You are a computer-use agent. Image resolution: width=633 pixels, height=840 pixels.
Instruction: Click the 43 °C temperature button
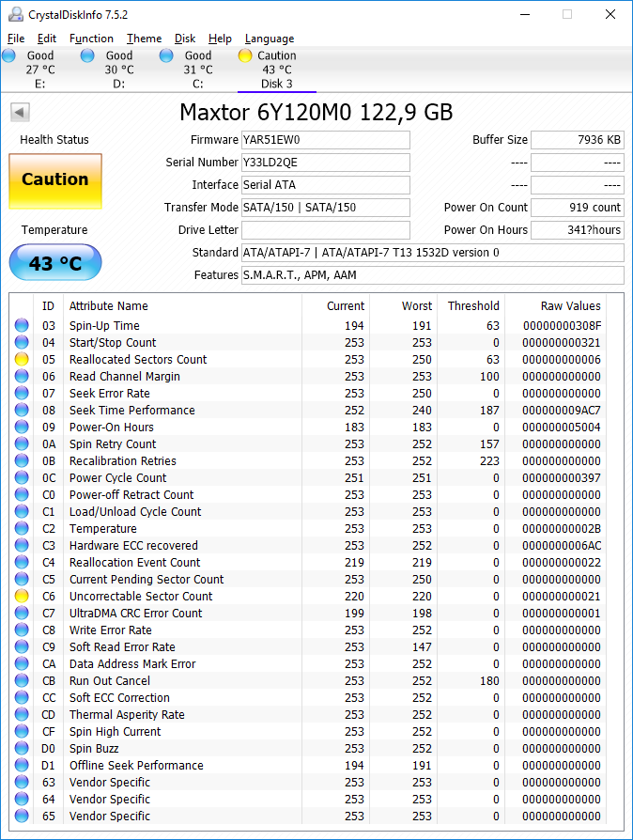coord(55,262)
